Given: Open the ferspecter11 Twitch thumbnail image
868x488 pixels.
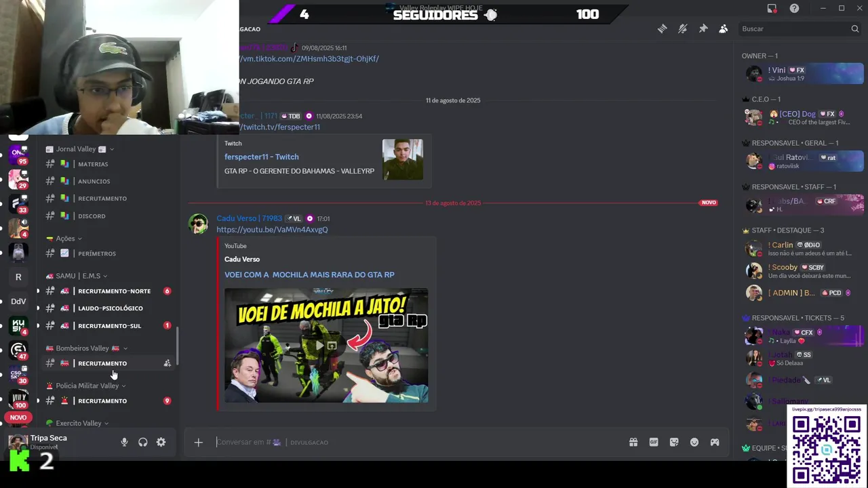Looking at the screenshot, I should (x=403, y=159).
